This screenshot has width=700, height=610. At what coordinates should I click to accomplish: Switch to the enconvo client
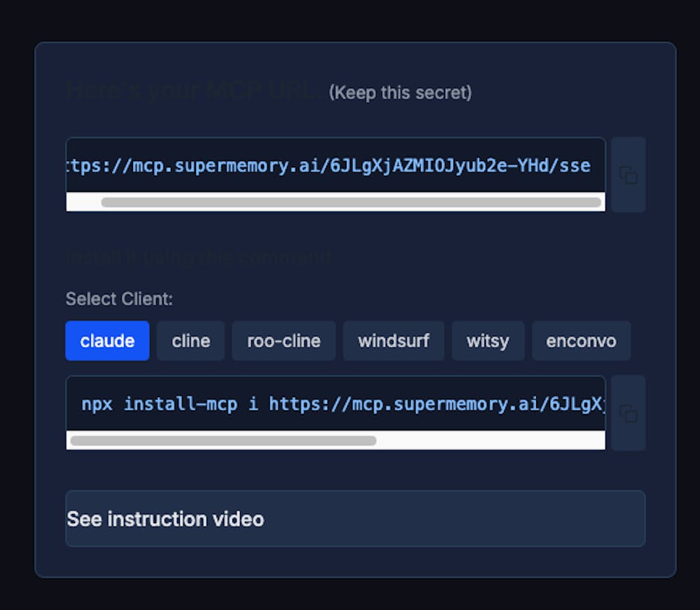click(x=582, y=341)
